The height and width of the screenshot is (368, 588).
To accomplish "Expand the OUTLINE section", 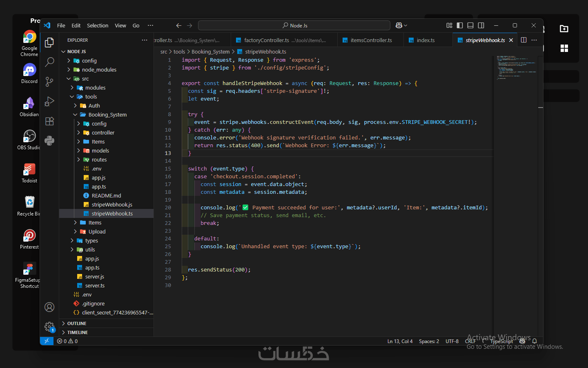I will (x=77, y=323).
